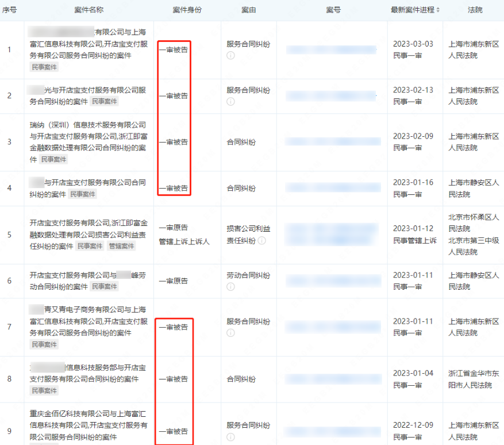Click the 民事案件 tag in row 5
Viewport: 504px width, 445px height.
(90, 246)
